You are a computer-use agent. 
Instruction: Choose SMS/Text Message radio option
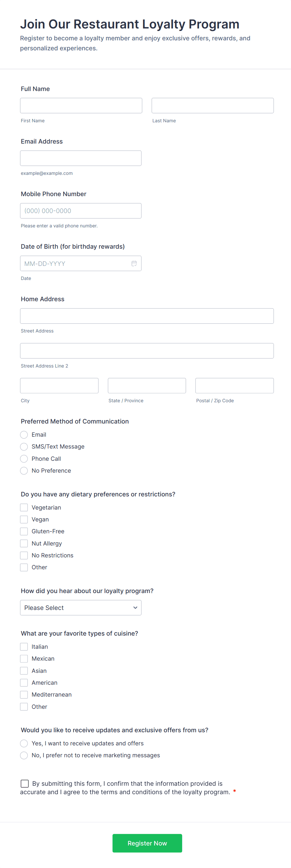(24, 446)
